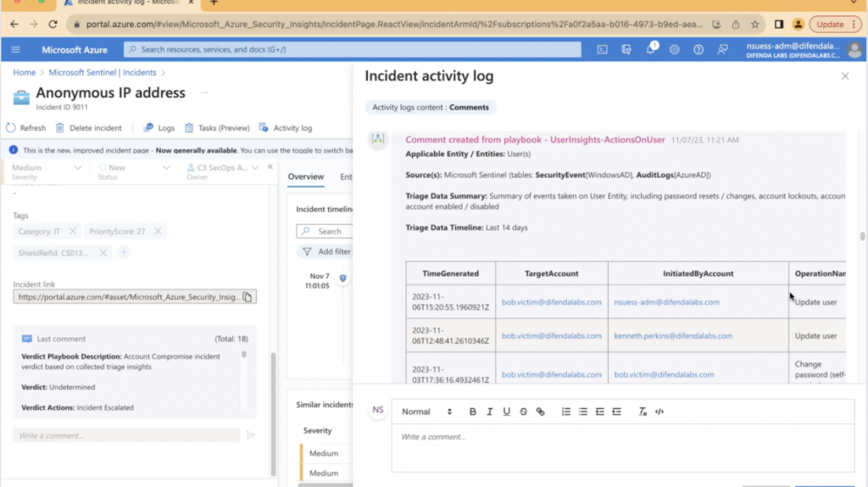Open the Severity Medium dropdown
The width and height of the screenshot is (868, 487).
click(47, 171)
